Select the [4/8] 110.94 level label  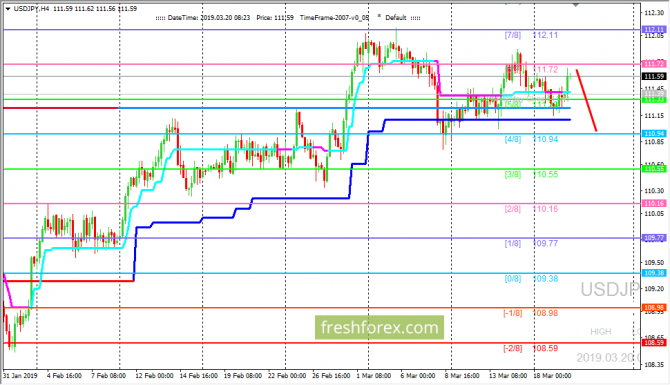[x=531, y=139]
